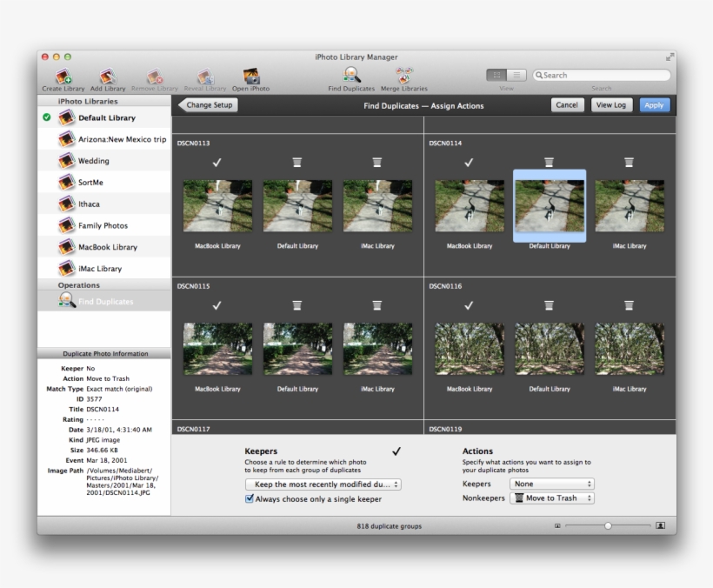Screen dimensions: 713x588
Task: Click the DSCN0117 group label
Action: tap(193, 429)
